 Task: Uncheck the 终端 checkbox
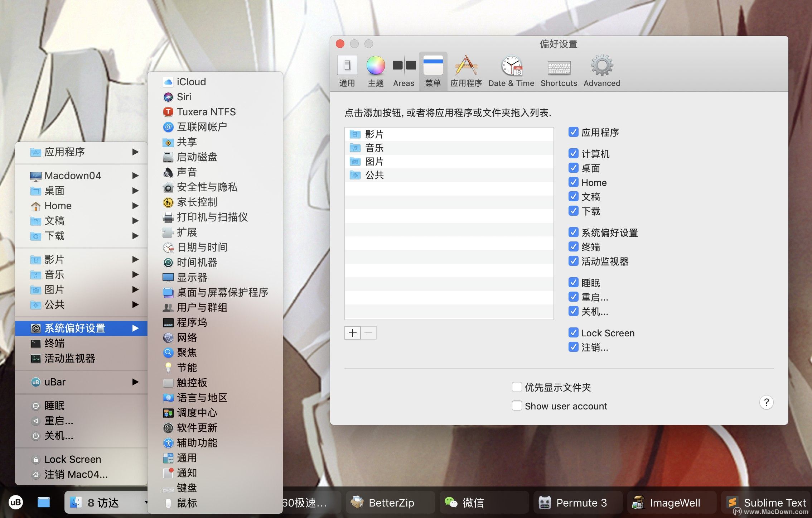click(x=573, y=247)
